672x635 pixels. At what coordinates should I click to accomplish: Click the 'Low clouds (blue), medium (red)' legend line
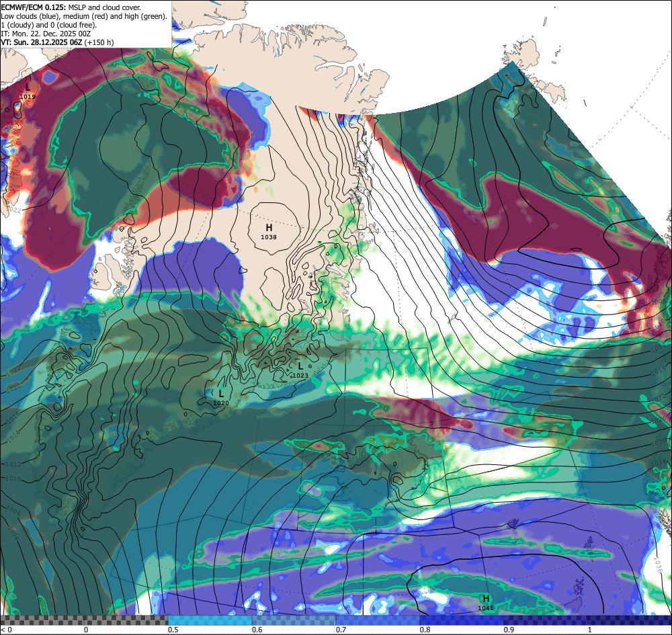click(x=84, y=16)
